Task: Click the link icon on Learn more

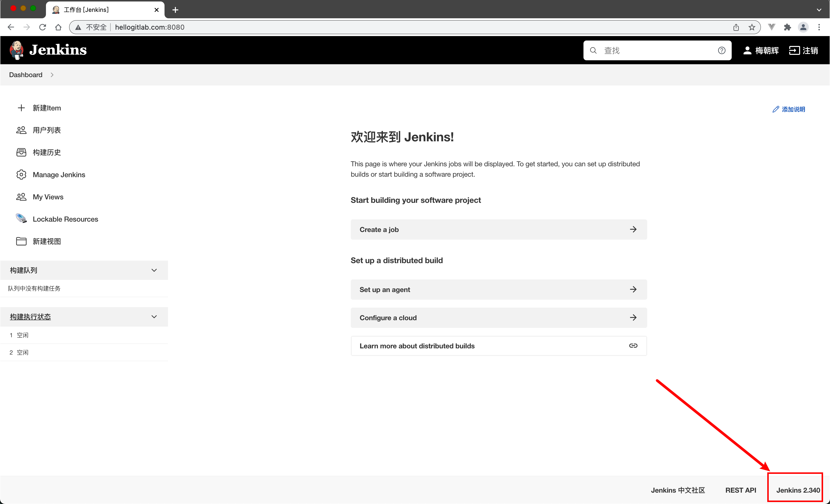Action: [x=633, y=346]
